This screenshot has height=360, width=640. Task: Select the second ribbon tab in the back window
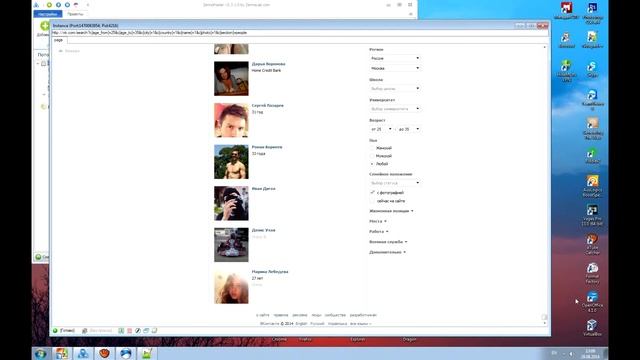click(x=76, y=14)
